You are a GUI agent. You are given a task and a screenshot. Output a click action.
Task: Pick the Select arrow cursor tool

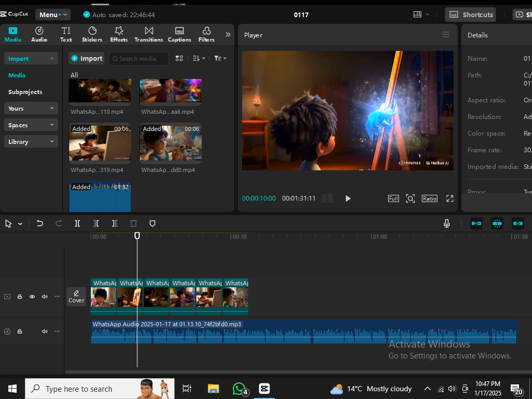(8, 223)
